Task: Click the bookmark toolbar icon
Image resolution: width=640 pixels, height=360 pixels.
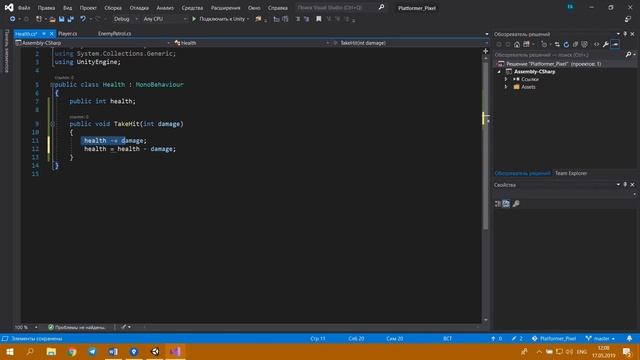Action: click(318, 19)
